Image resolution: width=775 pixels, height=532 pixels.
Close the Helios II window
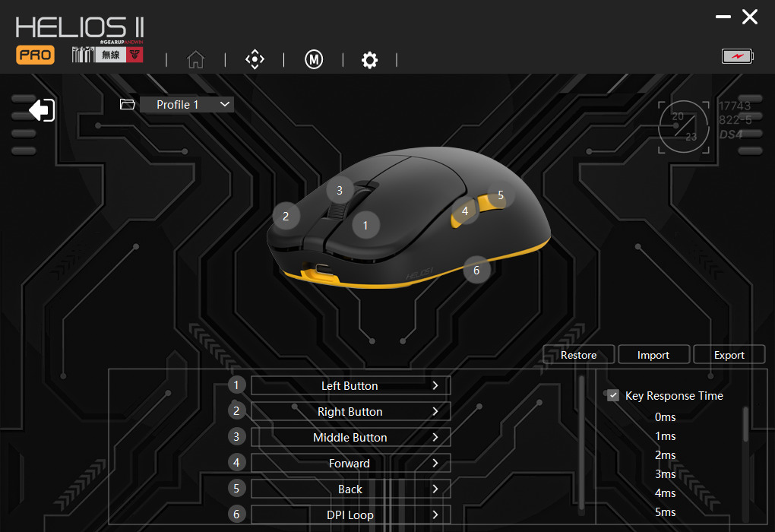[750, 17]
